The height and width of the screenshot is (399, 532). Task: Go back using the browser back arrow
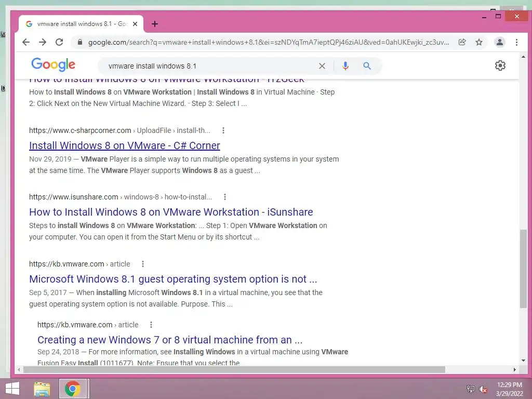[26, 42]
